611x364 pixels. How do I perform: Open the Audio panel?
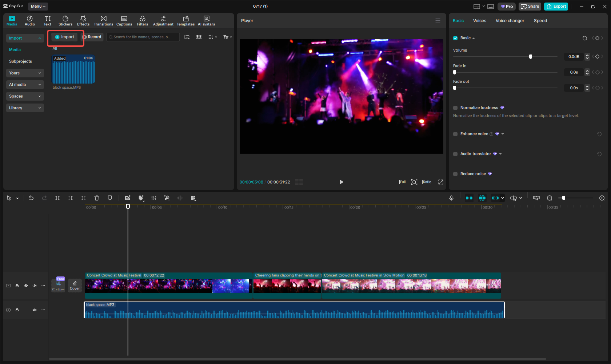[30, 21]
